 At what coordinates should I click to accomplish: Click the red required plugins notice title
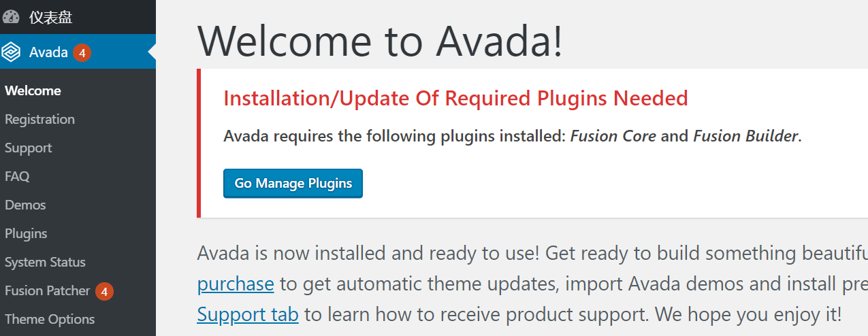tap(455, 99)
